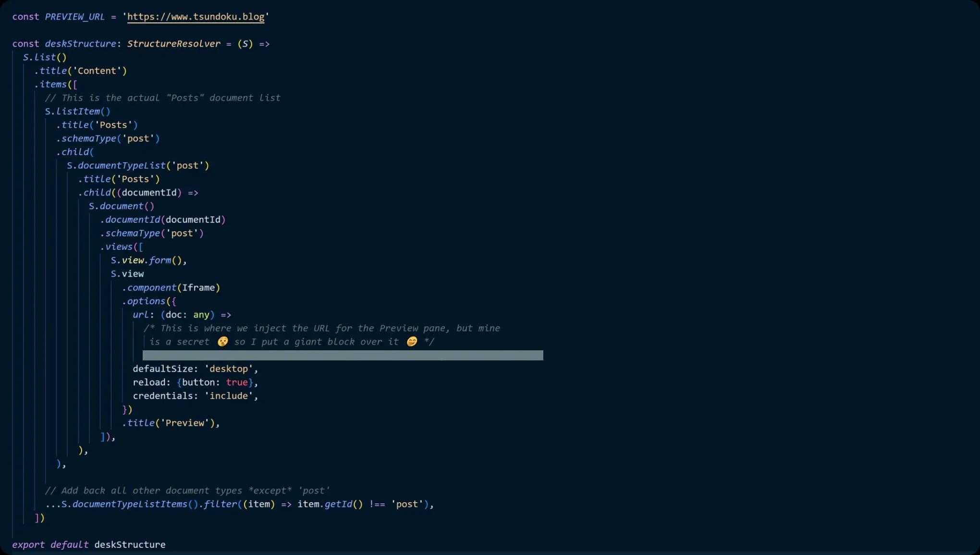Click the .title('Content') line
Viewport: 980px width, 555px height.
tap(80, 71)
